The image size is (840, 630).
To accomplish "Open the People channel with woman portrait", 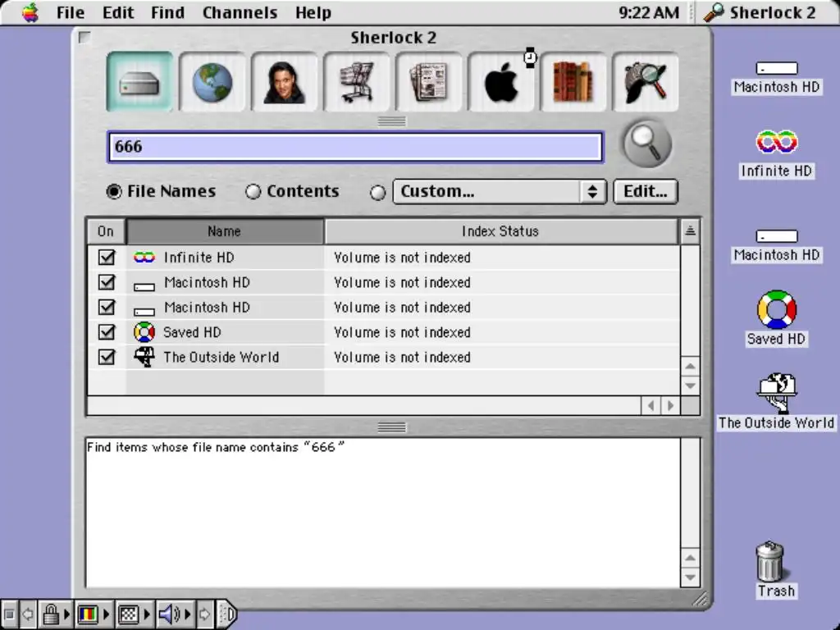I will [284, 81].
